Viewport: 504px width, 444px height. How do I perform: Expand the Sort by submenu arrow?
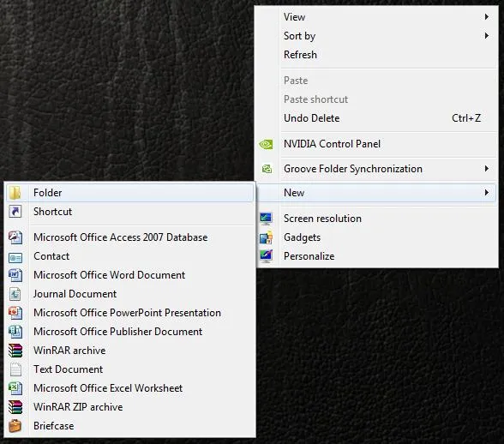tap(487, 36)
